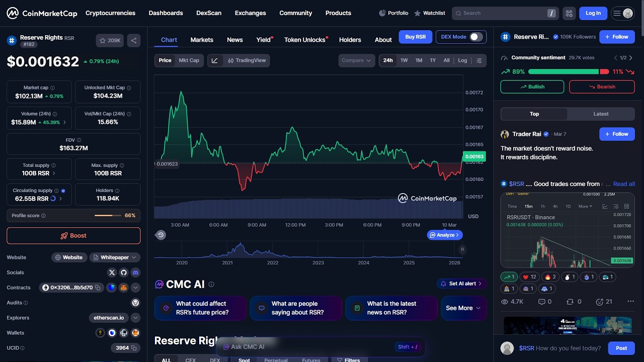Select 1Y chart range
Image resolution: width=644 pixels, height=362 pixels.
(x=433, y=60)
